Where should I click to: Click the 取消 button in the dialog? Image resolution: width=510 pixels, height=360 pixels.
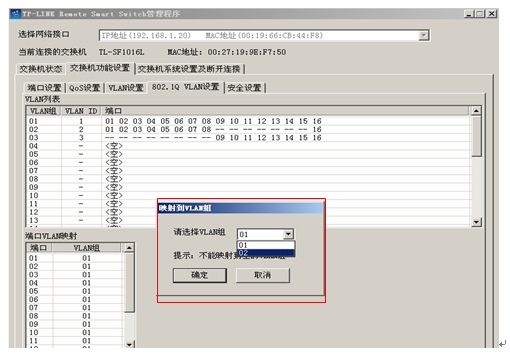(x=263, y=275)
